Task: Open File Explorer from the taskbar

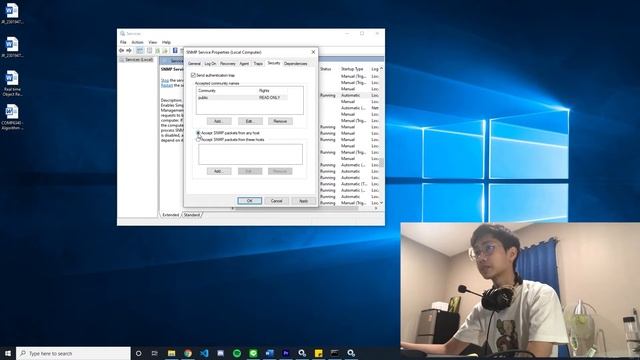Action: [171, 353]
